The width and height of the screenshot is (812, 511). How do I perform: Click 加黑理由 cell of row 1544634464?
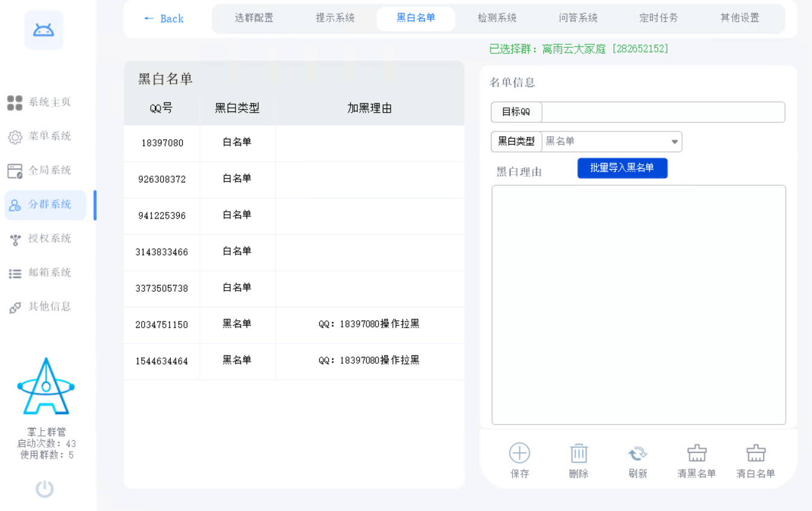point(369,360)
